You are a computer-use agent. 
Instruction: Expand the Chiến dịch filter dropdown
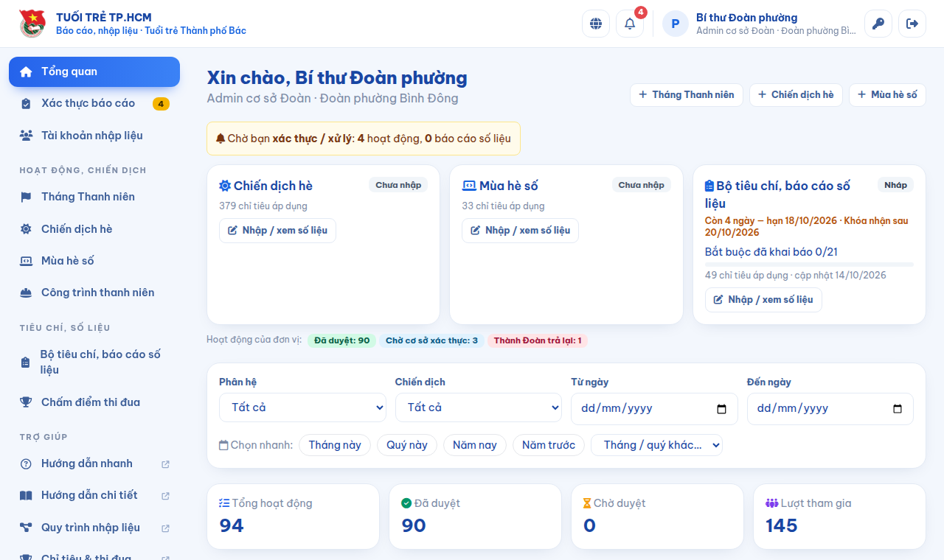click(x=479, y=407)
